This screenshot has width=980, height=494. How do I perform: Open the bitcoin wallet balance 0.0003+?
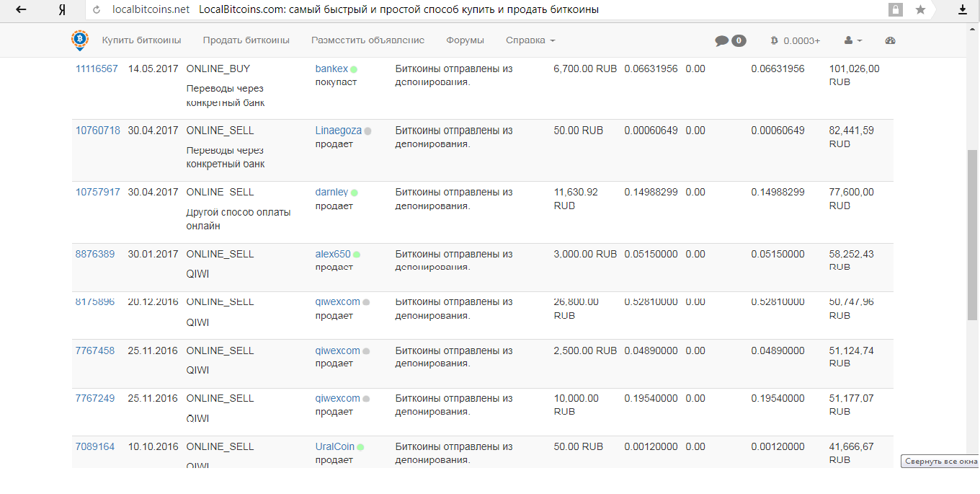tap(796, 41)
